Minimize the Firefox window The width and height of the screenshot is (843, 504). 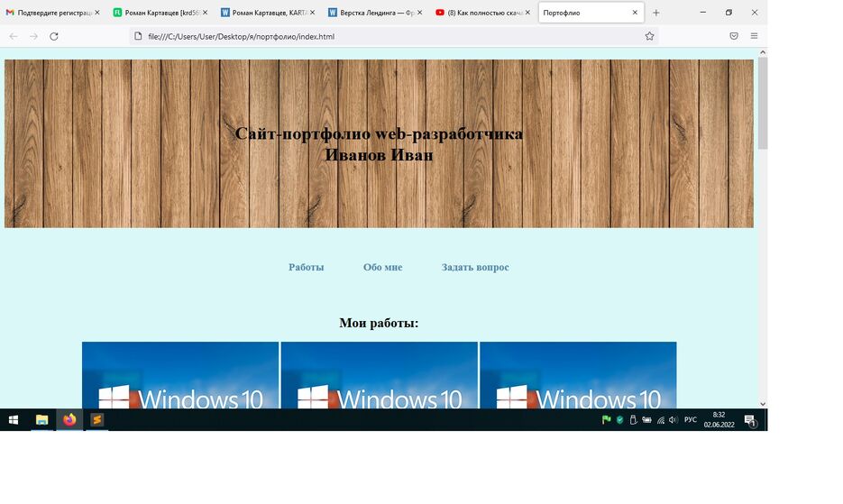[702, 13]
